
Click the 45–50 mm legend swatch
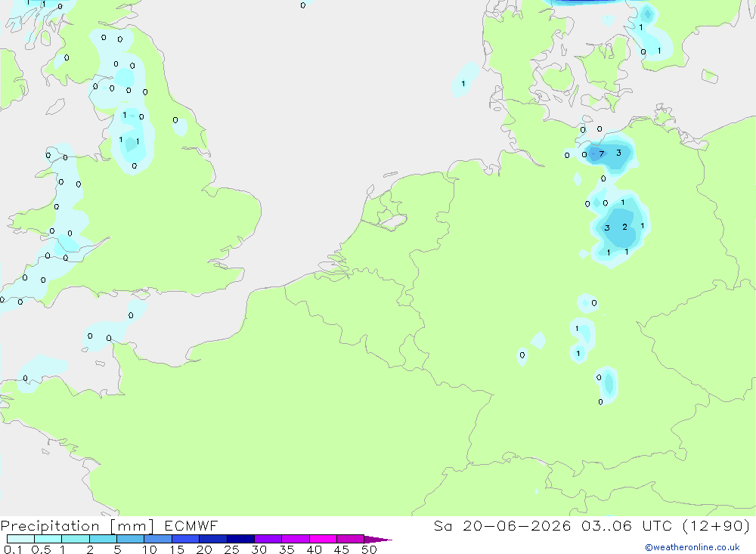[351, 539]
